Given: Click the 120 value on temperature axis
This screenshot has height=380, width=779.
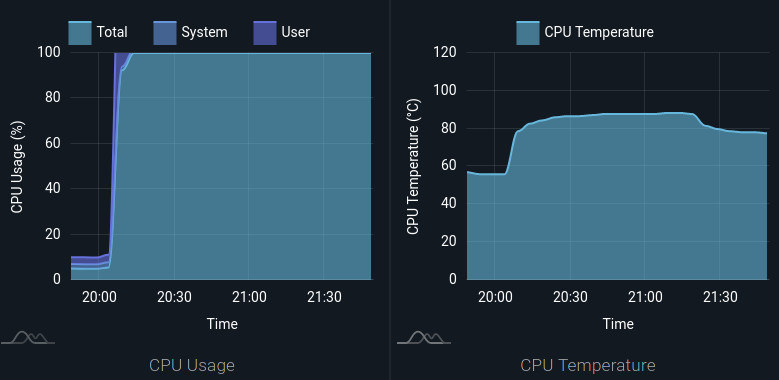Looking at the screenshot, I should 445,52.
